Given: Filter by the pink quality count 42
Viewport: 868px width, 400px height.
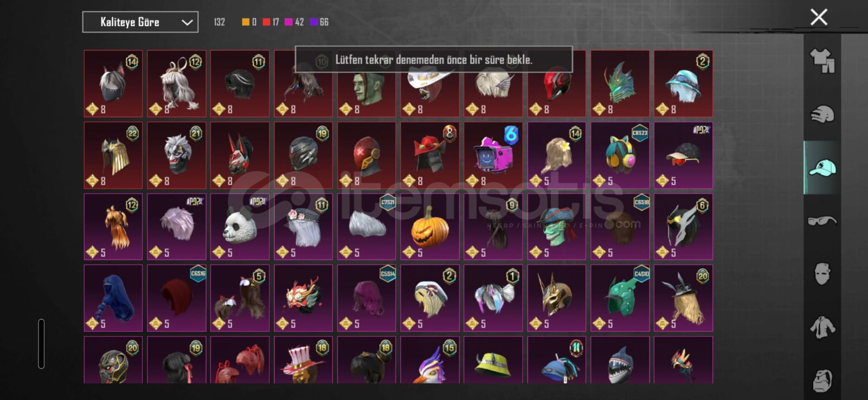Looking at the screenshot, I should point(294,22).
